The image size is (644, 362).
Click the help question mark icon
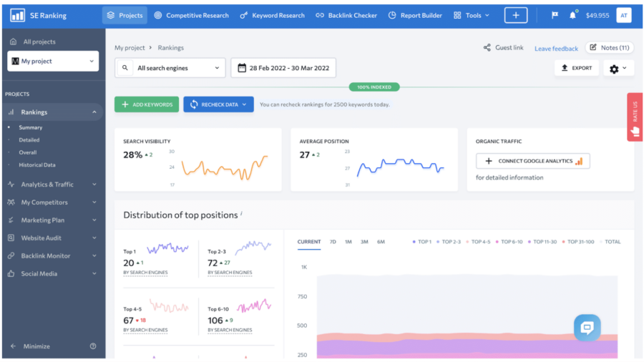pyautogui.click(x=93, y=346)
